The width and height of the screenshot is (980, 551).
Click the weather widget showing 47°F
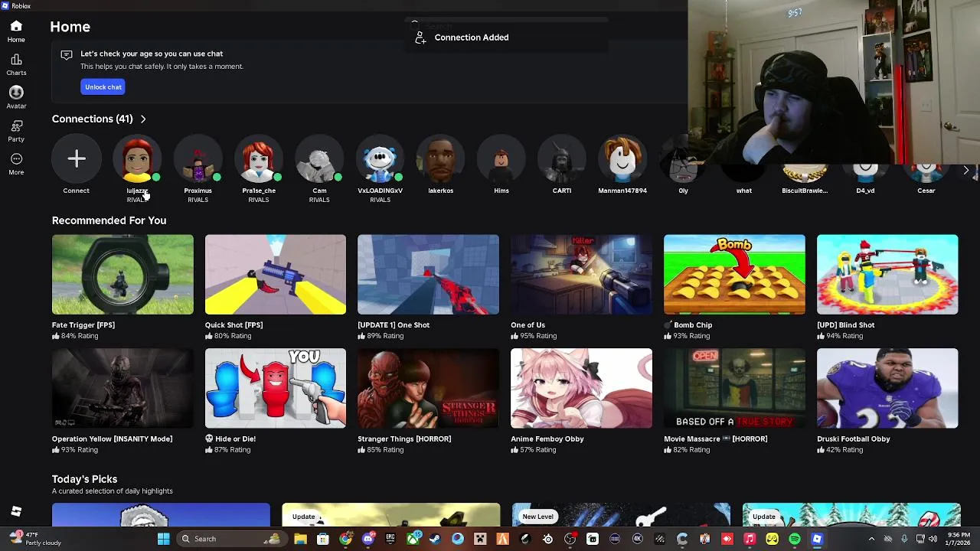pos(34,539)
